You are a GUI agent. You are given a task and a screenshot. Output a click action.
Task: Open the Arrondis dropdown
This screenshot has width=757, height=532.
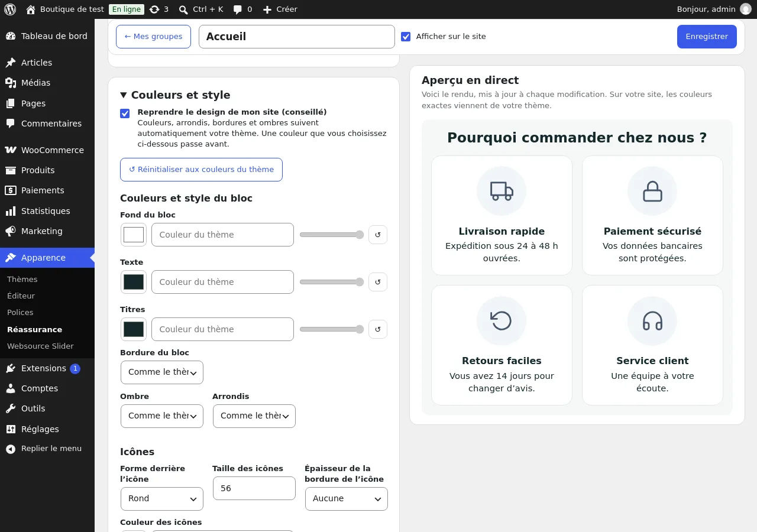(254, 416)
